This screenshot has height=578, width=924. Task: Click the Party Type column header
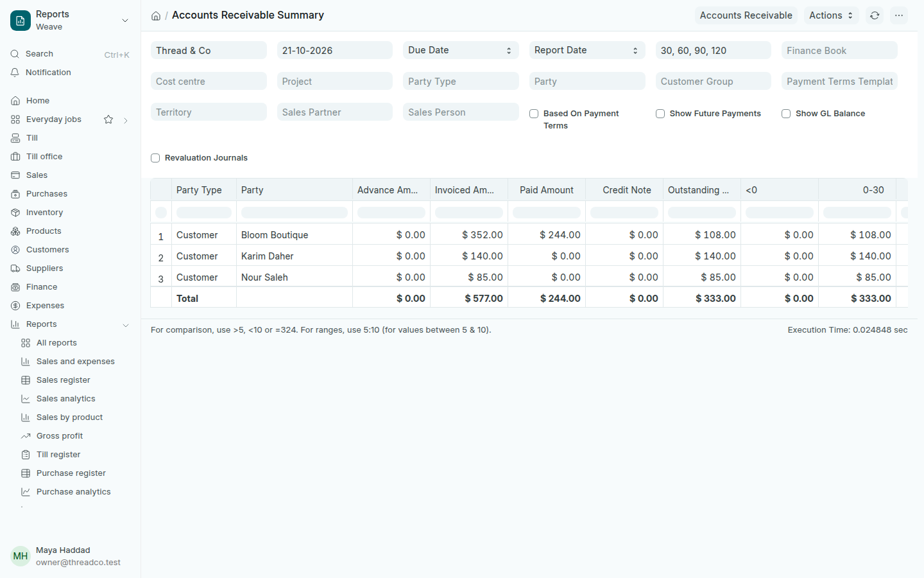point(203,190)
